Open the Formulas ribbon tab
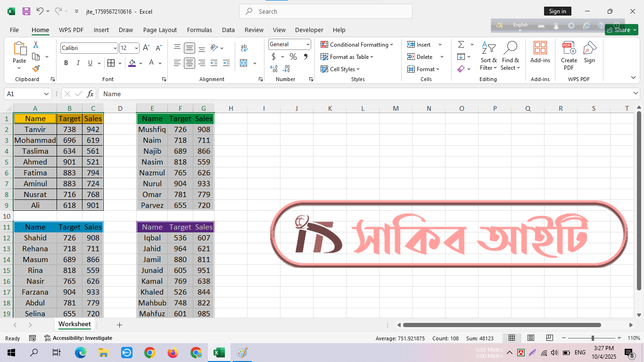Viewport: 644px width, 362px height. [199, 30]
